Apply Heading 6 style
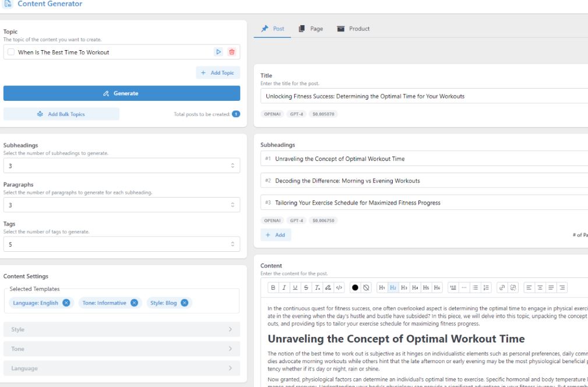Image resolution: width=588 pixels, height=387 pixels. (x=437, y=287)
